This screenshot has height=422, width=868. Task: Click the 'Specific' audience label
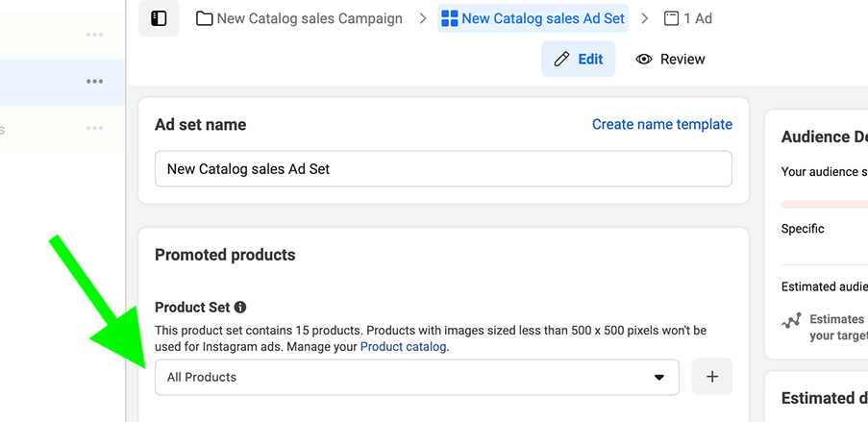pyautogui.click(x=803, y=229)
